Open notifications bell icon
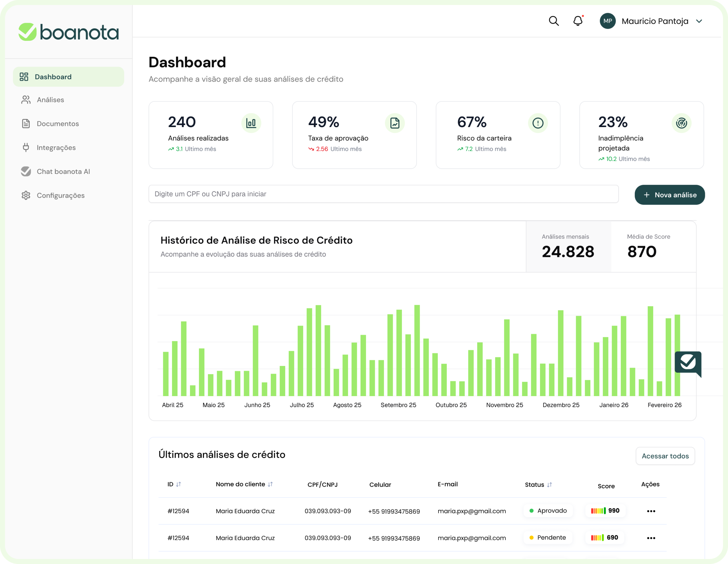 578,21
